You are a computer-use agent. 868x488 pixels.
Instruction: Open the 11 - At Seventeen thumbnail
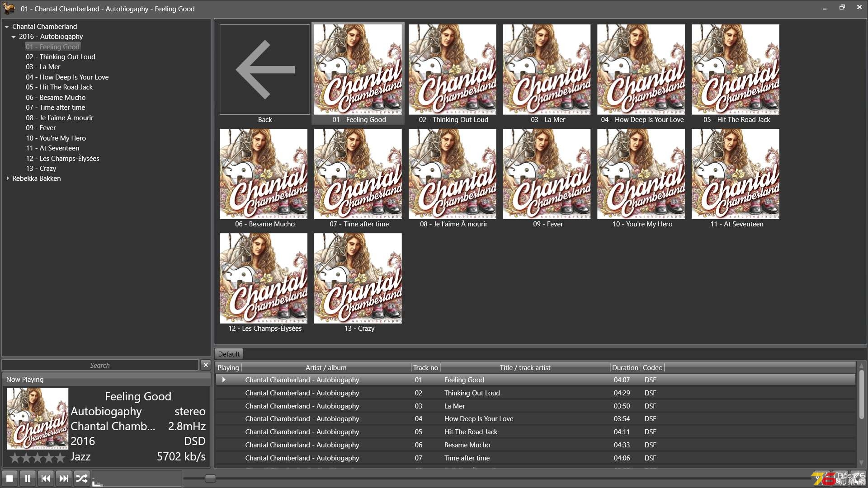click(x=736, y=174)
